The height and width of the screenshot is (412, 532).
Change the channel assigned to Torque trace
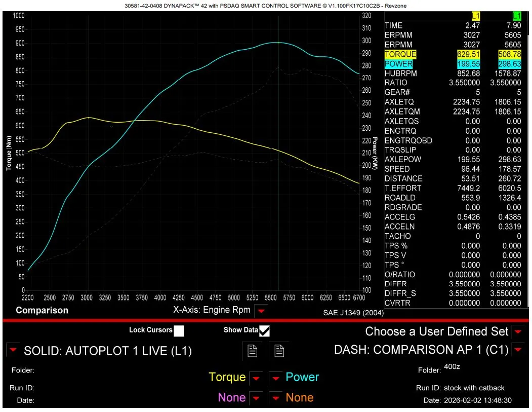click(x=257, y=378)
